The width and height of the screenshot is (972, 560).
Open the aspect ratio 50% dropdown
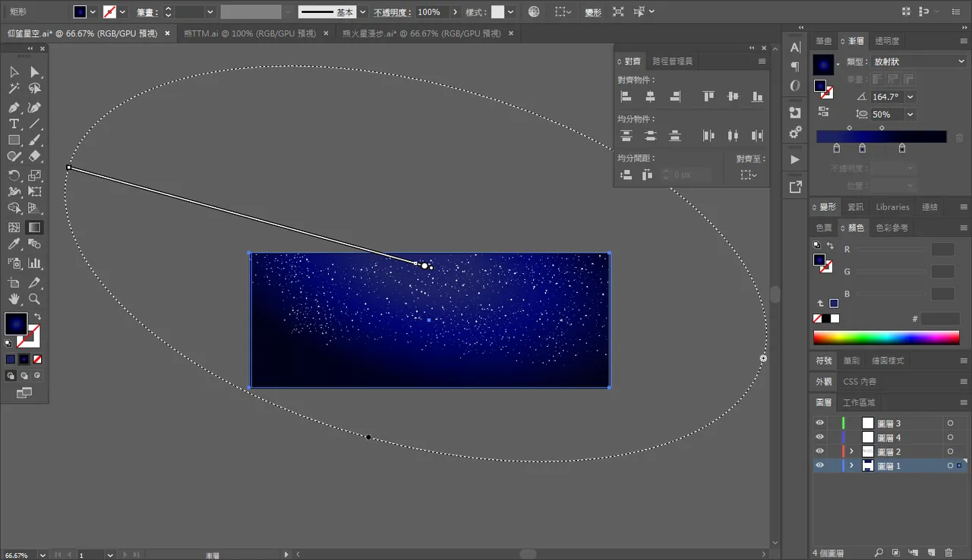coord(910,115)
